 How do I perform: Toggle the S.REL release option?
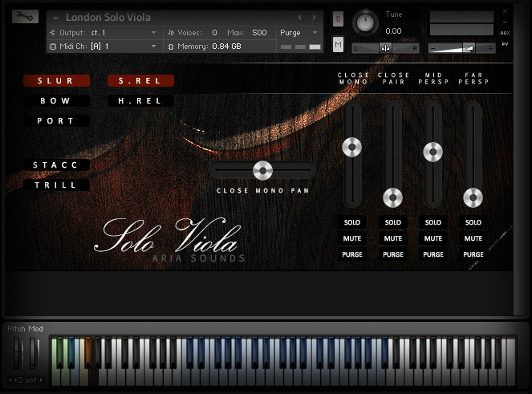[x=140, y=81]
